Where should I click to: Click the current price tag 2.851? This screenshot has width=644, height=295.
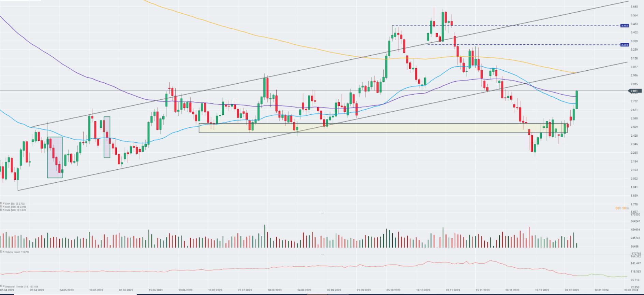click(x=634, y=91)
